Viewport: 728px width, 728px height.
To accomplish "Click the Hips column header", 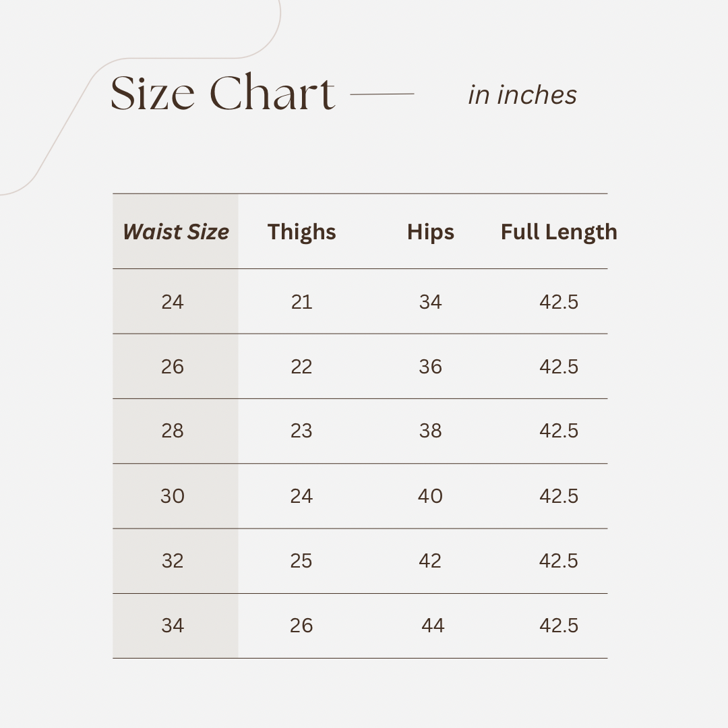I will click(430, 232).
